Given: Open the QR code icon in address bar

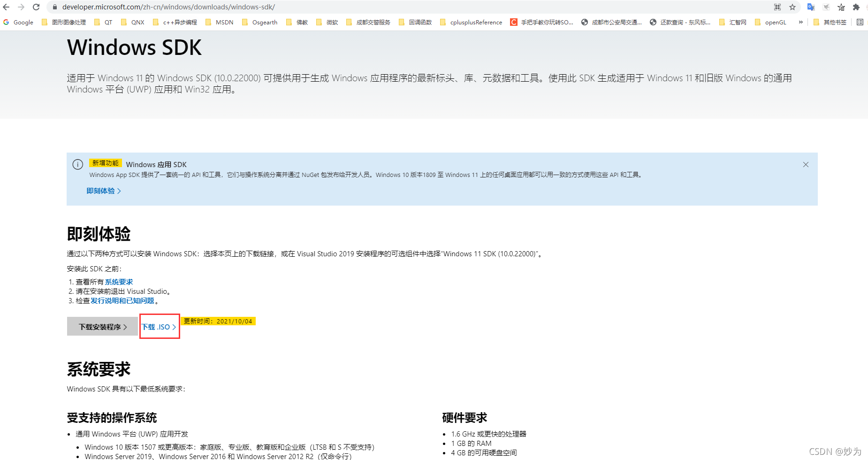Looking at the screenshot, I should (777, 7).
